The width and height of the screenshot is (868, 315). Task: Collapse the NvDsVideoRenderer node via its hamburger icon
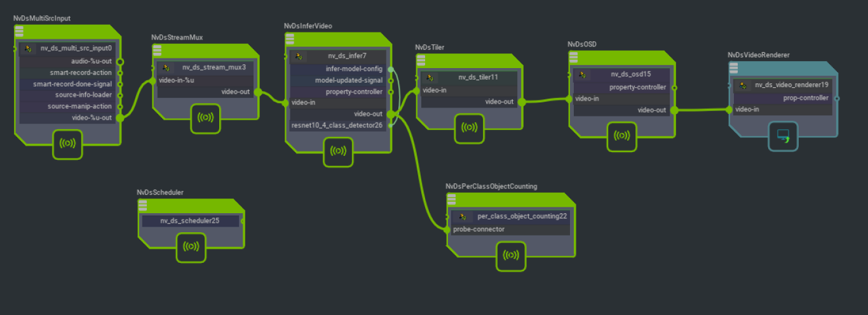click(733, 69)
